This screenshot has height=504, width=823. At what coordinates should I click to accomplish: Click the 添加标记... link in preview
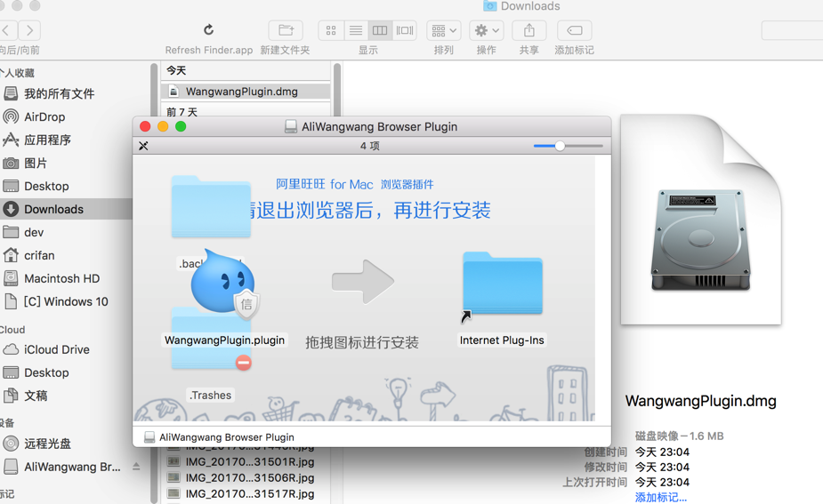660,497
